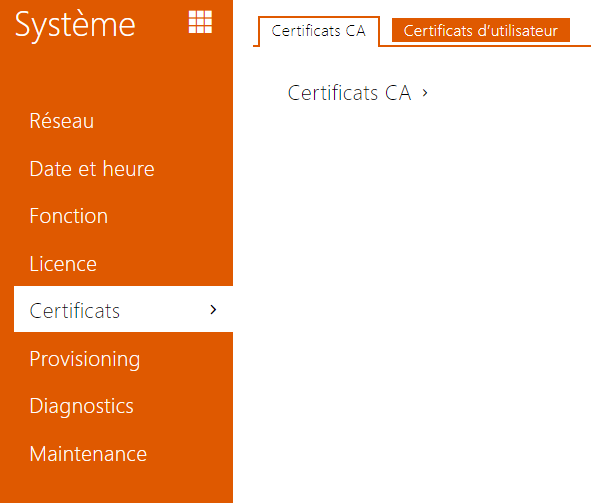Select the Certificats sidebar entry

tap(123, 309)
